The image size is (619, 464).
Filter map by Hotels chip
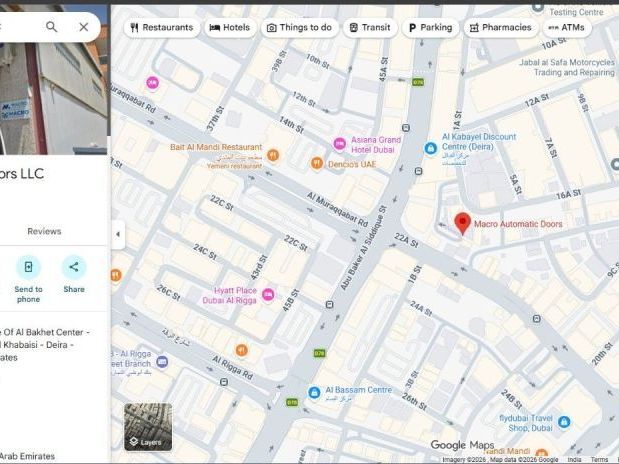pyautogui.click(x=230, y=28)
